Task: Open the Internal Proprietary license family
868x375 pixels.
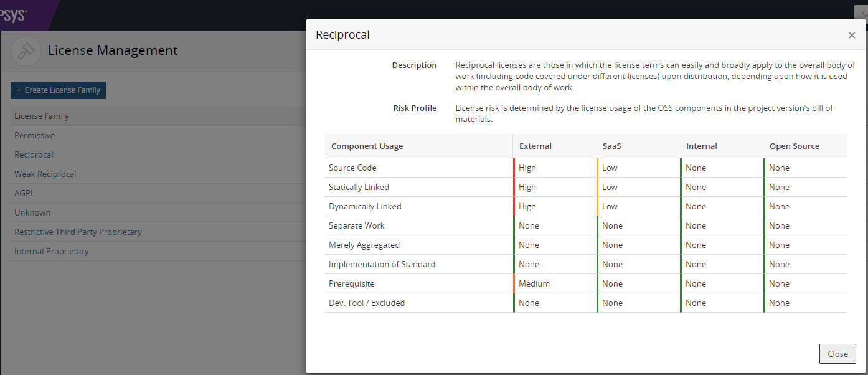Action: click(52, 251)
